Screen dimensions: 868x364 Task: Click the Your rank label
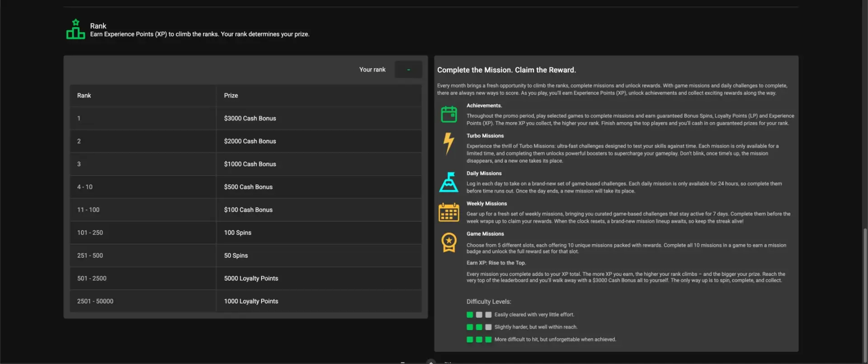372,70
